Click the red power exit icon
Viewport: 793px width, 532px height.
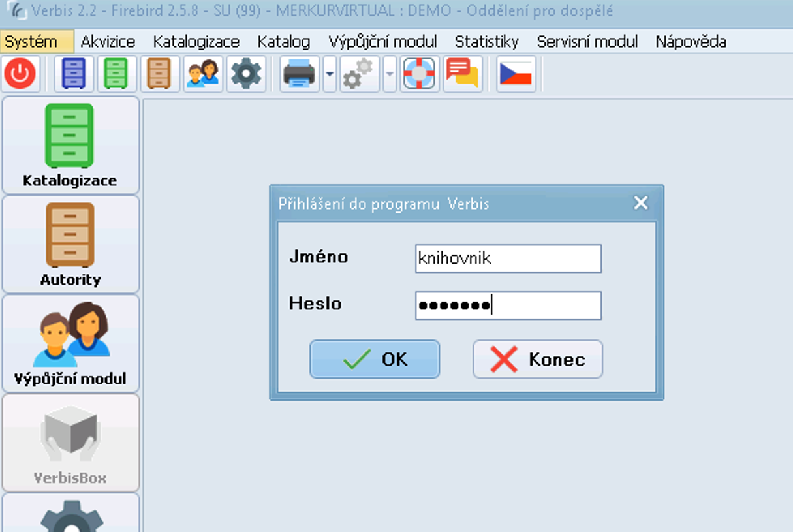(x=20, y=74)
